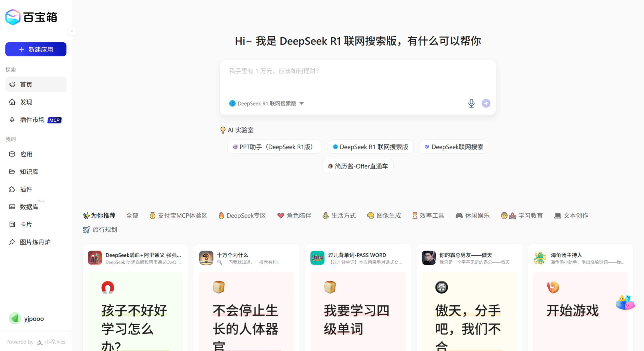The height and width of the screenshot is (351, 644).
Task: Collapse the sidebar with the chevron
Action: (72, 31)
